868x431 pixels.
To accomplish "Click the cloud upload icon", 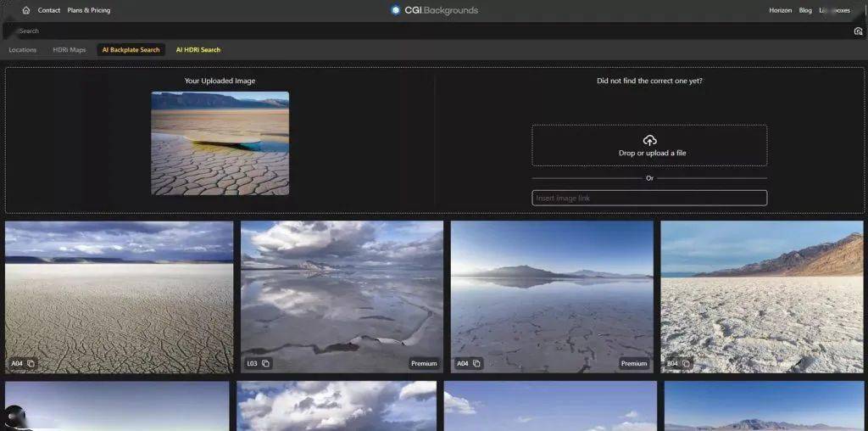I will coord(649,140).
